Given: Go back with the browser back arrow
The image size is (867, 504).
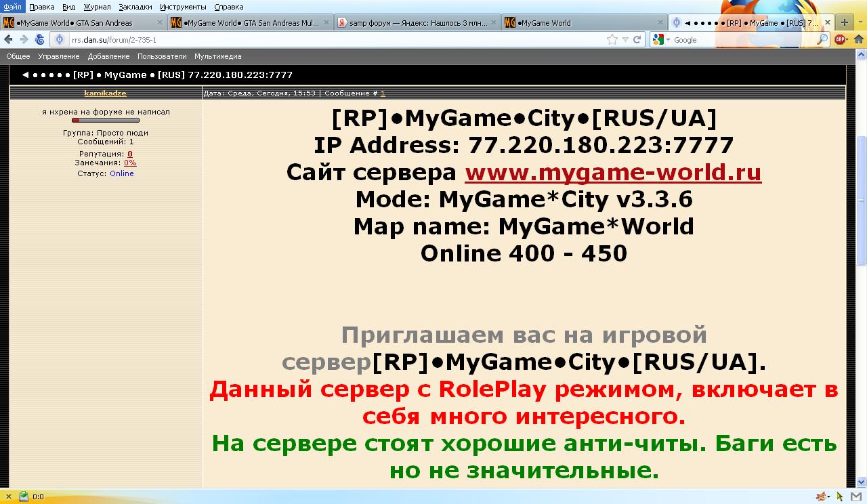Looking at the screenshot, I should pyautogui.click(x=9, y=40).
